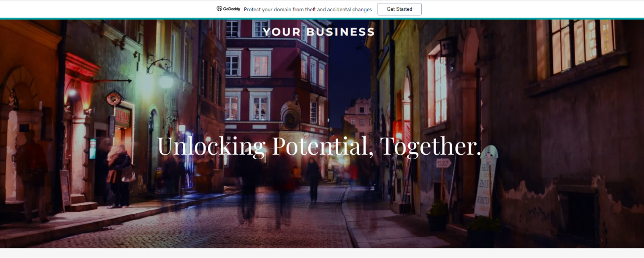Click the lone pedestrian walking mid-street
Image resolution: width=644 pixels, height=258 pixels.
313,179
